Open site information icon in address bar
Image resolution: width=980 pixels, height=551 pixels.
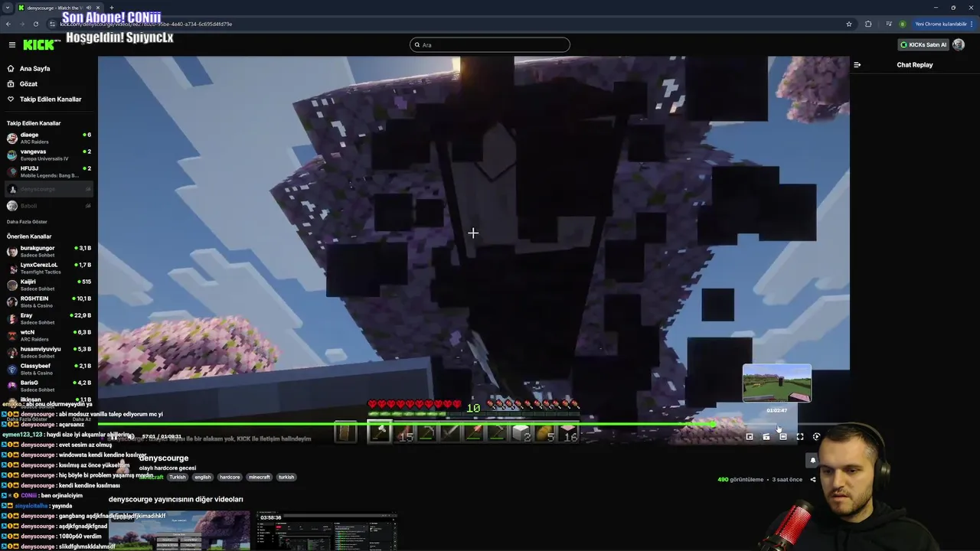[53, 24]
